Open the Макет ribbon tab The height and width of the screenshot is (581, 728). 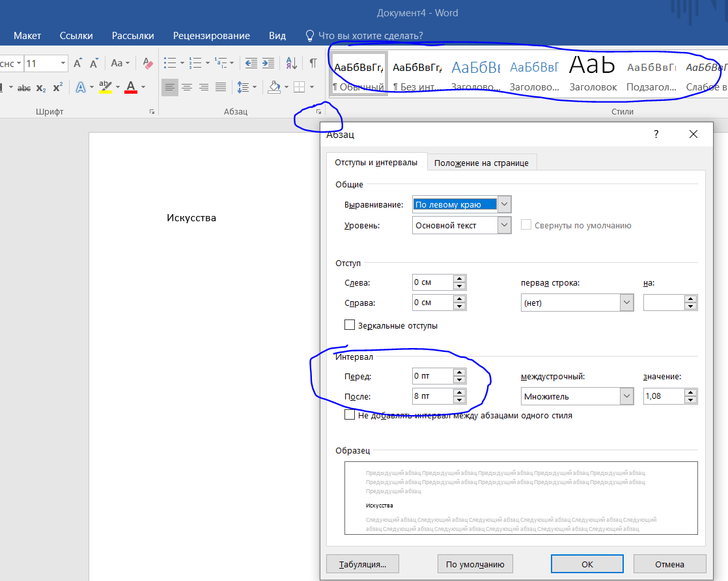click(x=27, y=36)
